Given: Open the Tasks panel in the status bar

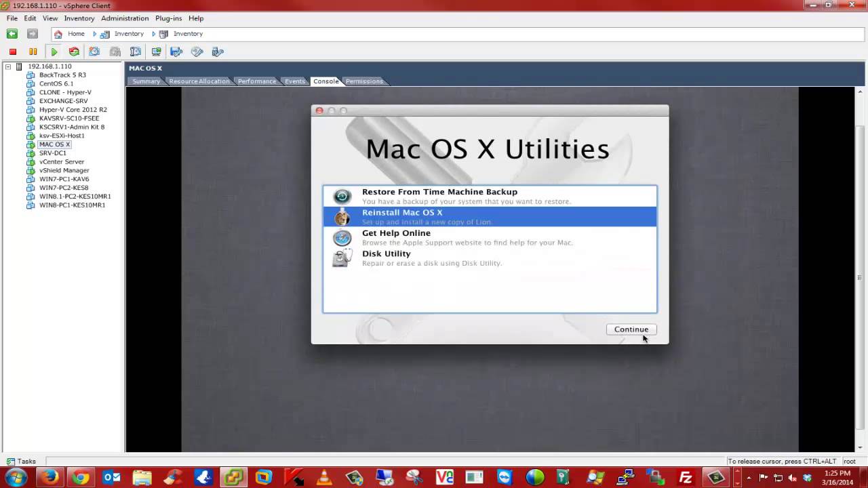Looking at the screenshot, I should [21, 462].
